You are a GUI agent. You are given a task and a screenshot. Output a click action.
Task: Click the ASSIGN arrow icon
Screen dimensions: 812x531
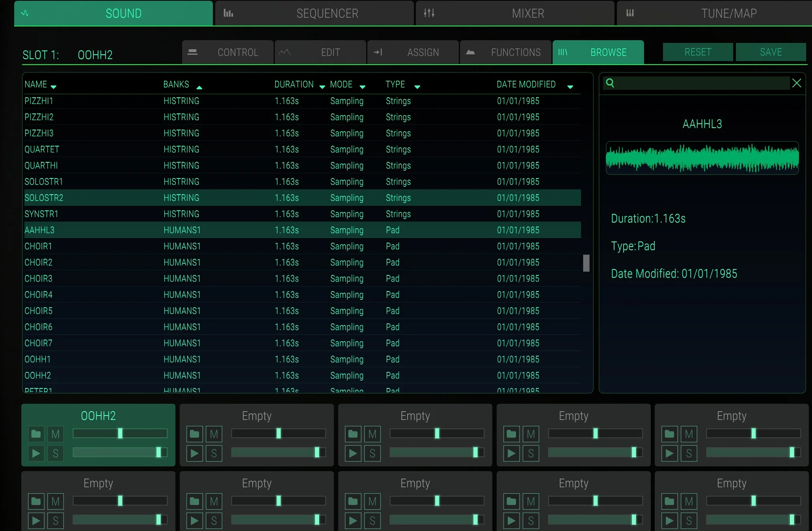click(378, 52)
